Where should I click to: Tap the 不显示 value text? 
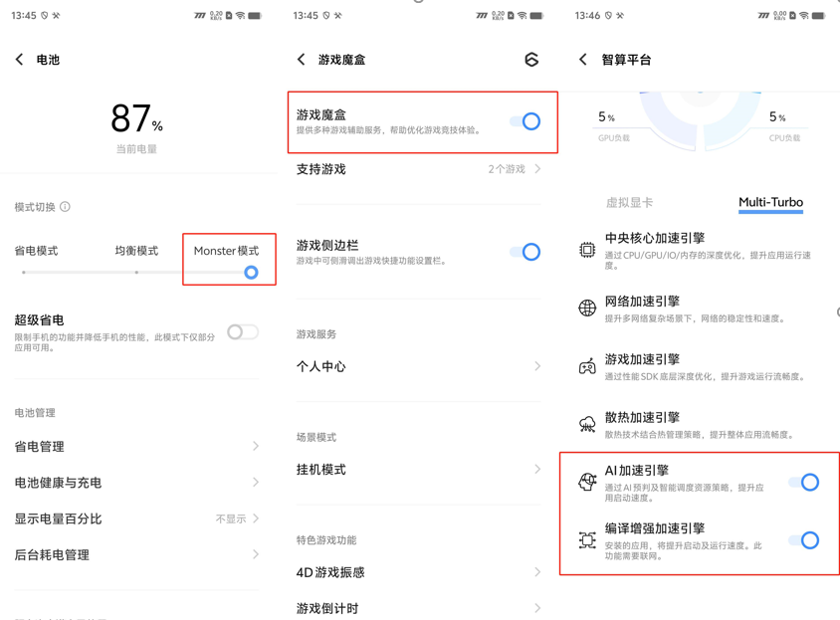(x=231, y=518)
